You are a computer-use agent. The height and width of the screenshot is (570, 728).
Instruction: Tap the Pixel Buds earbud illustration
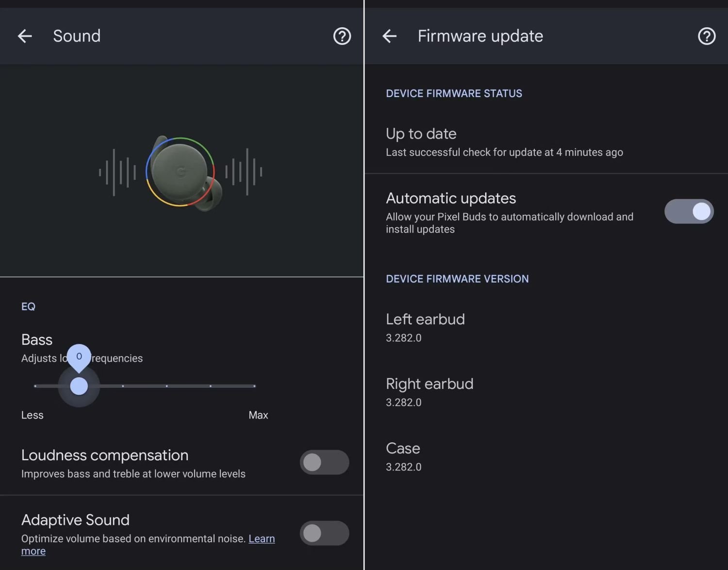(x=182, y=172)
